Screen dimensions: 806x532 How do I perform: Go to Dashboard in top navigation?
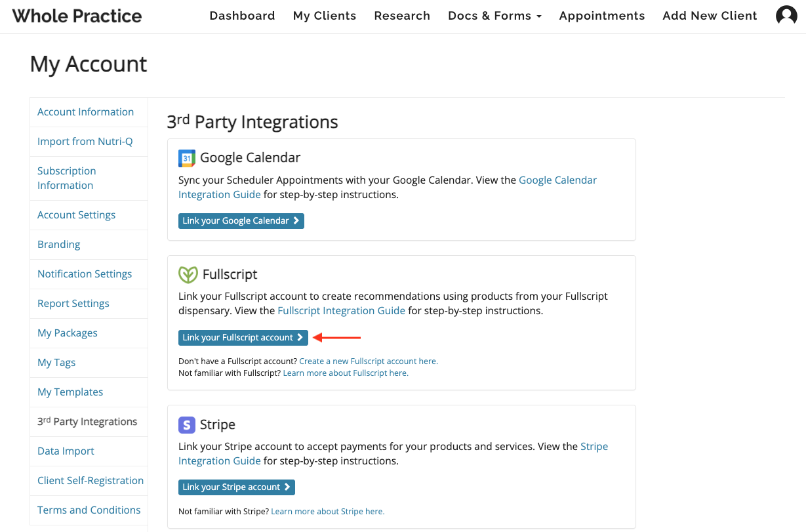pos(242,16)
